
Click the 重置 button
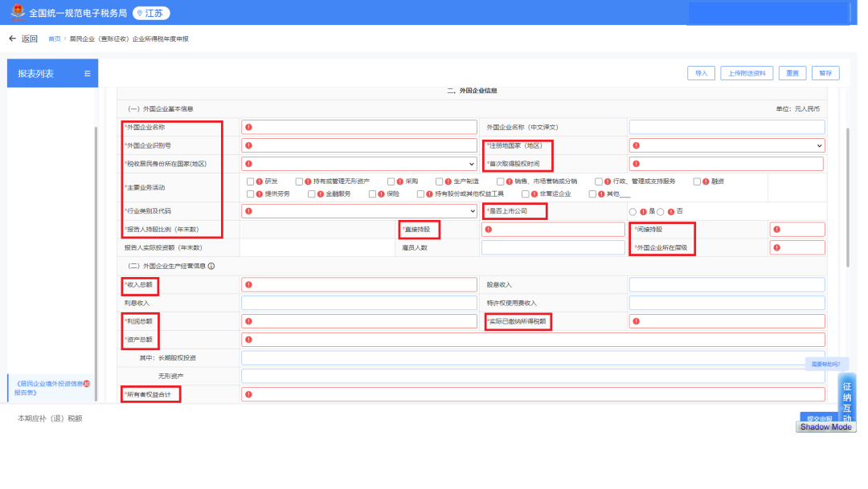[x=792, y=73]
